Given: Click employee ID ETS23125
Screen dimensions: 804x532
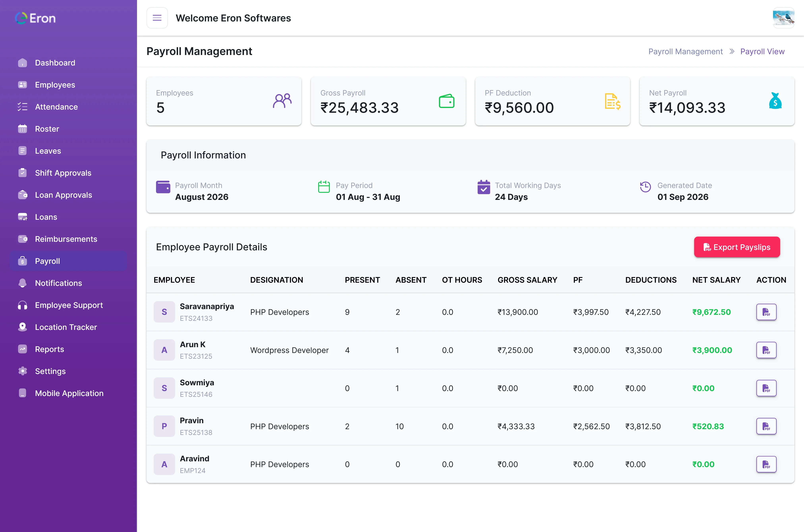Looking at the screenshot, I should pyautogui.click(x=196, y=356).
